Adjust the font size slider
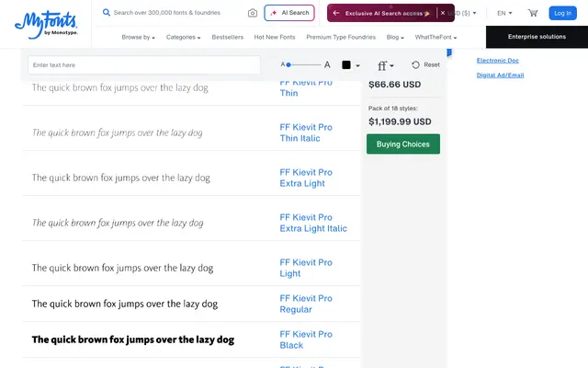Image resolution: width=588 pixels, height=368 pixels. [303, 65]
